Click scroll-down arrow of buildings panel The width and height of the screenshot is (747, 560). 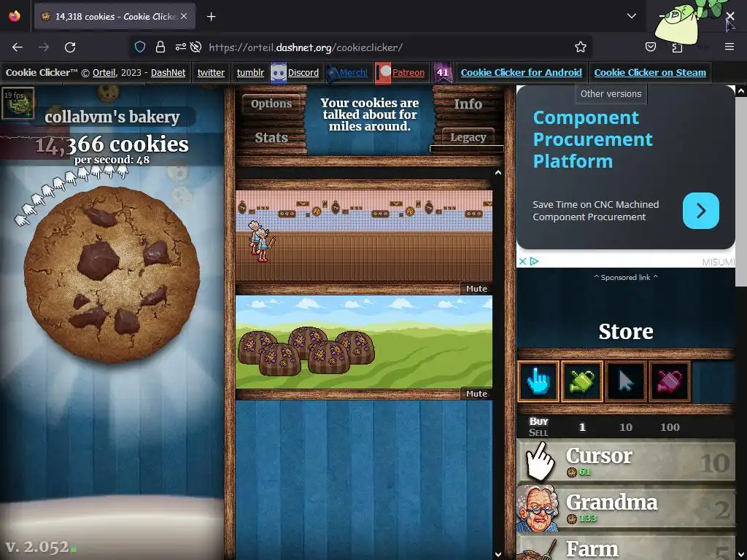pyautogui.click(x=498, y=554)
